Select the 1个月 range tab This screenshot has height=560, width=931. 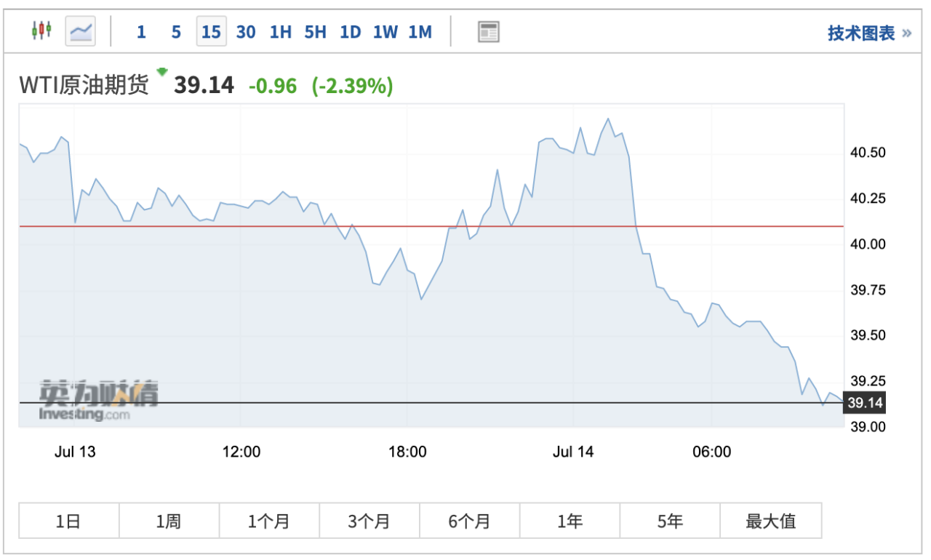click(x=269, y=521)
